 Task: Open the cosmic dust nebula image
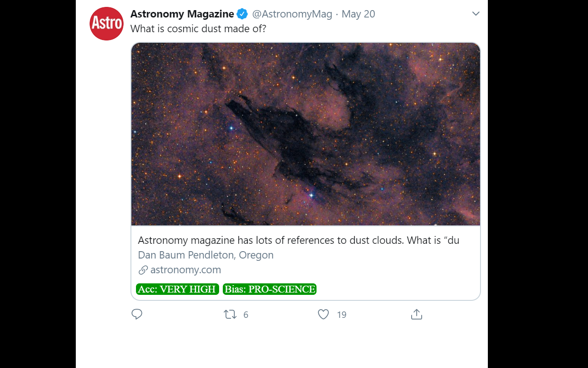[x=305, y=134]
